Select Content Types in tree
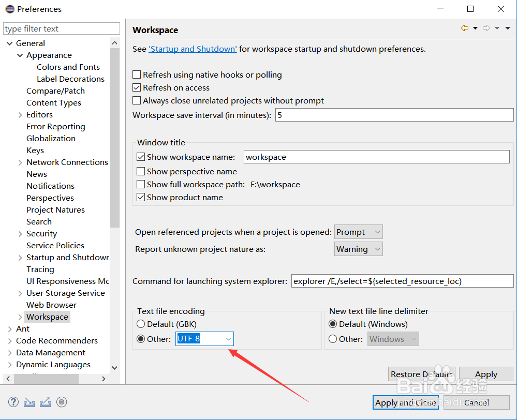 (54, 102)
